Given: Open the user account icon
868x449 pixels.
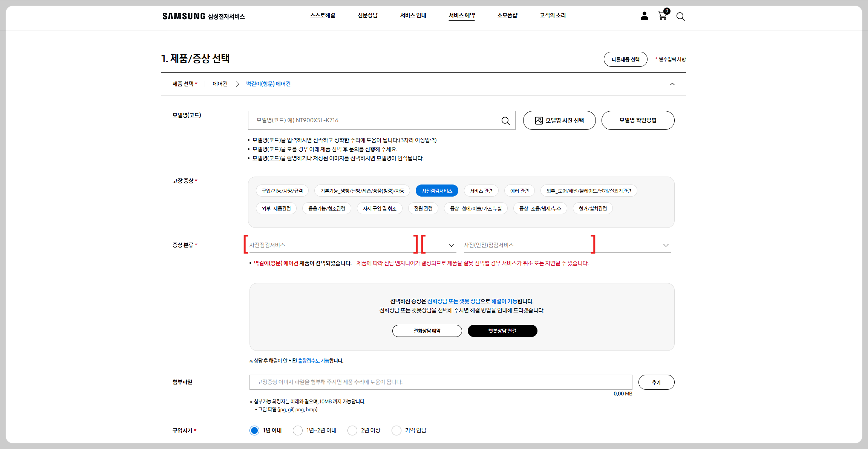Looking at the screenshot, I should pyautogui.click(x=644, y=16).
